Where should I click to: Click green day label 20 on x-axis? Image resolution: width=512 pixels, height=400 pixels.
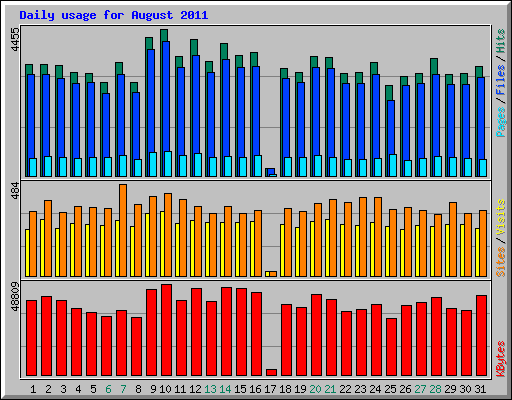pos(315,389)
